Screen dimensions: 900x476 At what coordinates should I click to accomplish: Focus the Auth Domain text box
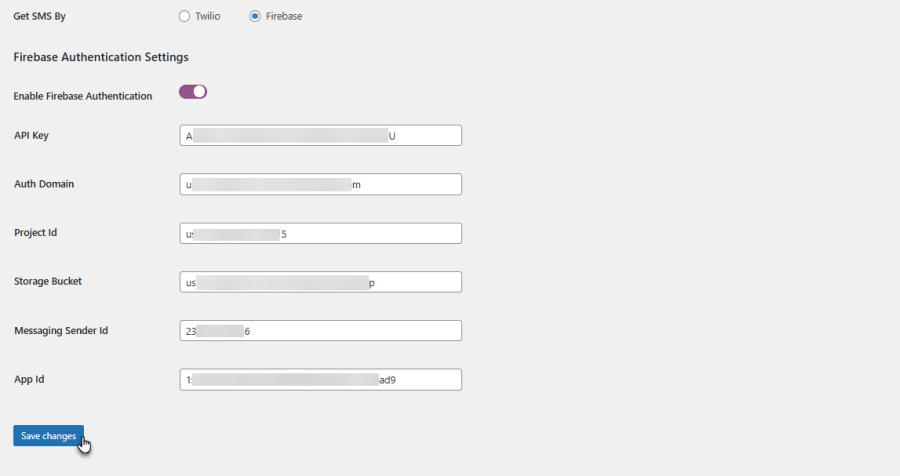pyautogui.click(x=320, y=184)
